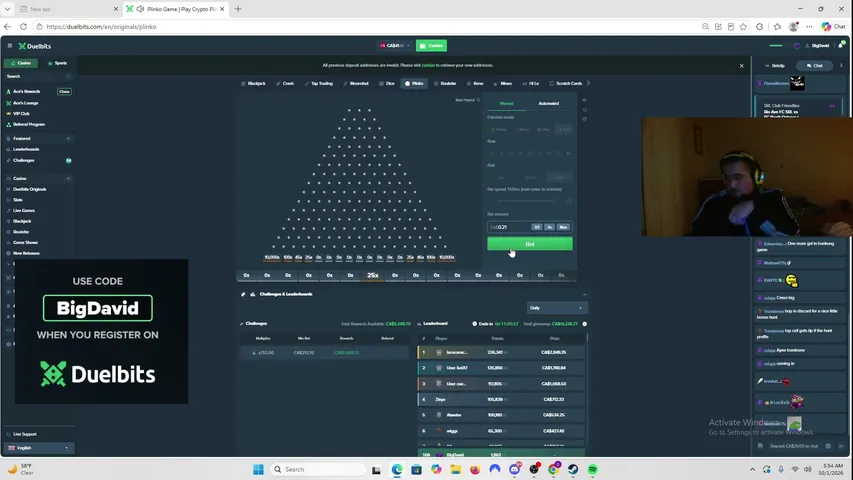Viewport: 853px width, 480px height.
Task: Switch to the Manual tab
Action: coord(506,103)
